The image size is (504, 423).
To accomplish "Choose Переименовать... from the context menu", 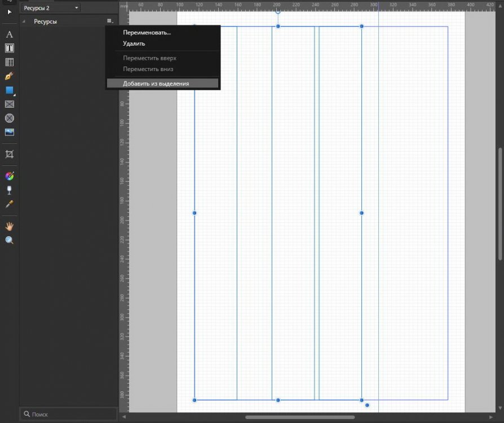I will point(147,33).
